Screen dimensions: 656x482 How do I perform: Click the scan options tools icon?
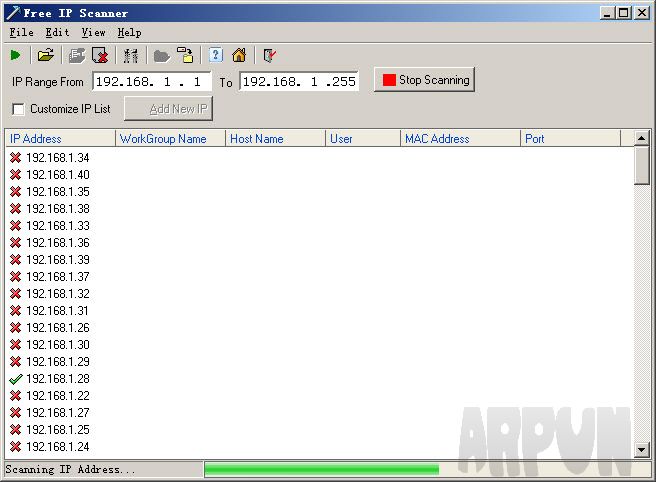(131, 55)
